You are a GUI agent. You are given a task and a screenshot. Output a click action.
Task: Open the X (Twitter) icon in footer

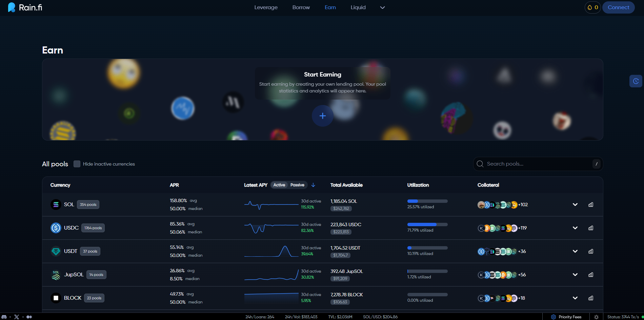(17, 317)
